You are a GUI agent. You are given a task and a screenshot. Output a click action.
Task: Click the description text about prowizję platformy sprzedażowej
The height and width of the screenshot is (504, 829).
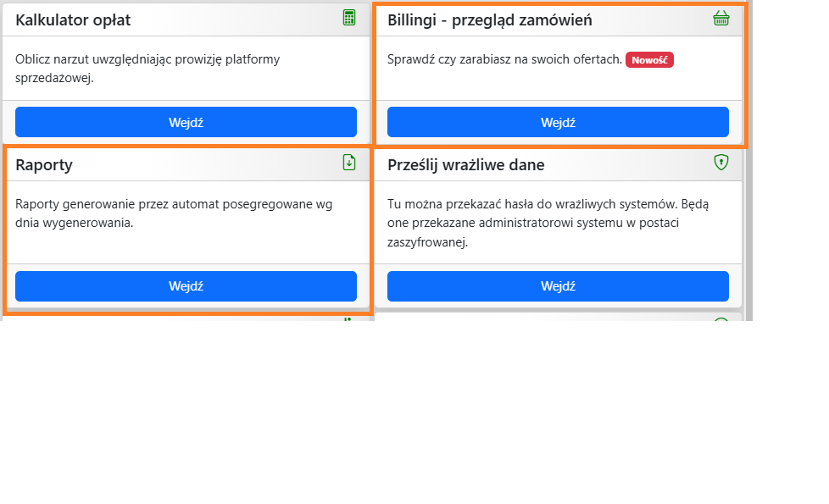coord(147,68)
